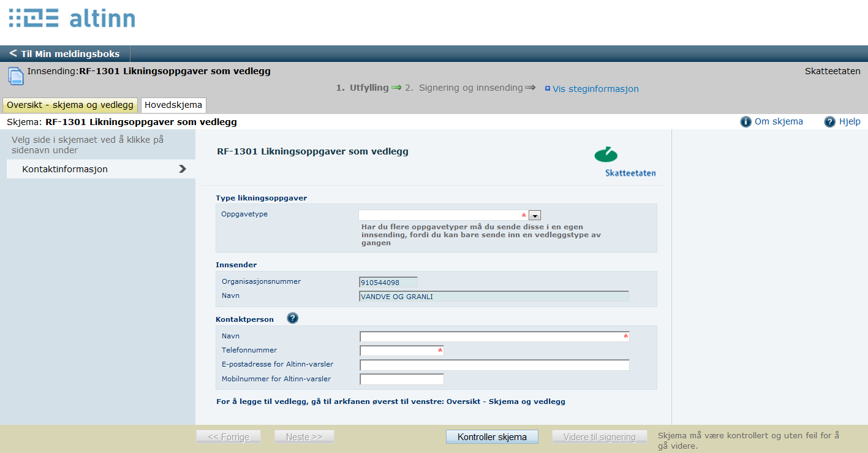Open the Om skjema link

(779, 121)
